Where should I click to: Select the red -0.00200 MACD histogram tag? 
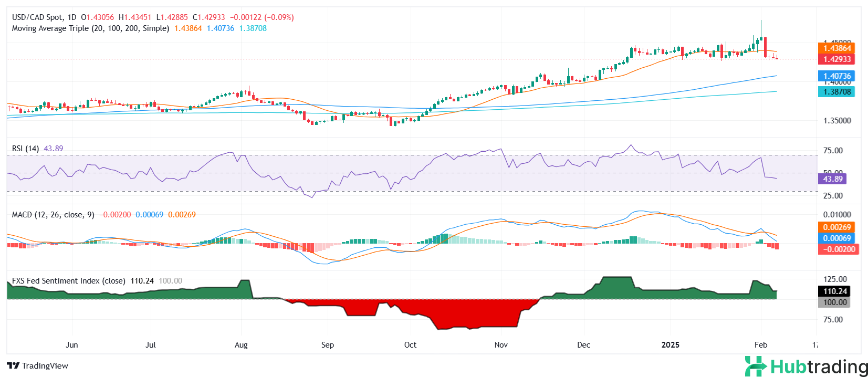pos(838,249)
